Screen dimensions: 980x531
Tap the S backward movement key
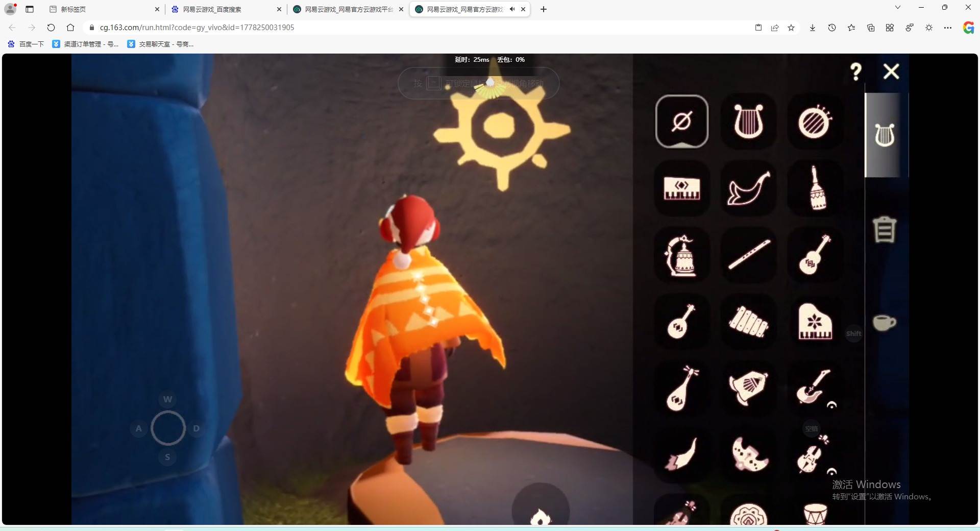(x=167, y=457)
